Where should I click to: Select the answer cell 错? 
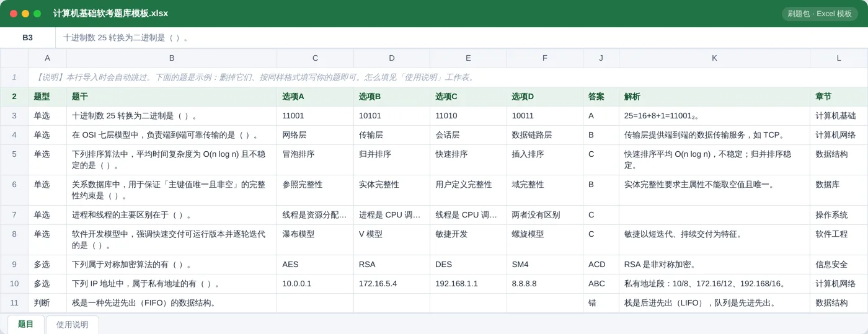(601, 303)
